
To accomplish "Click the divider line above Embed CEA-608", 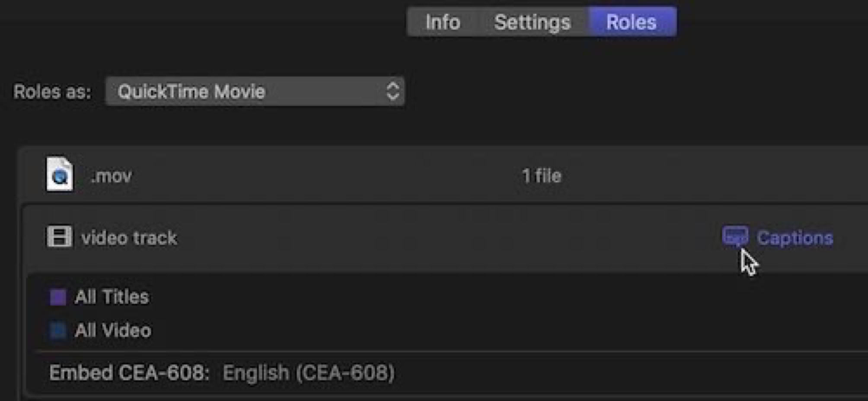I will coord(432,352).
